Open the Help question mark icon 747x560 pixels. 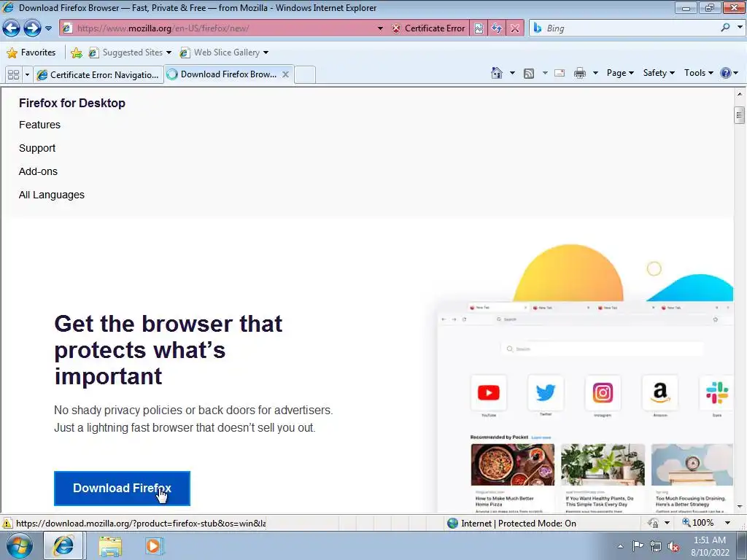click(726, 73)
